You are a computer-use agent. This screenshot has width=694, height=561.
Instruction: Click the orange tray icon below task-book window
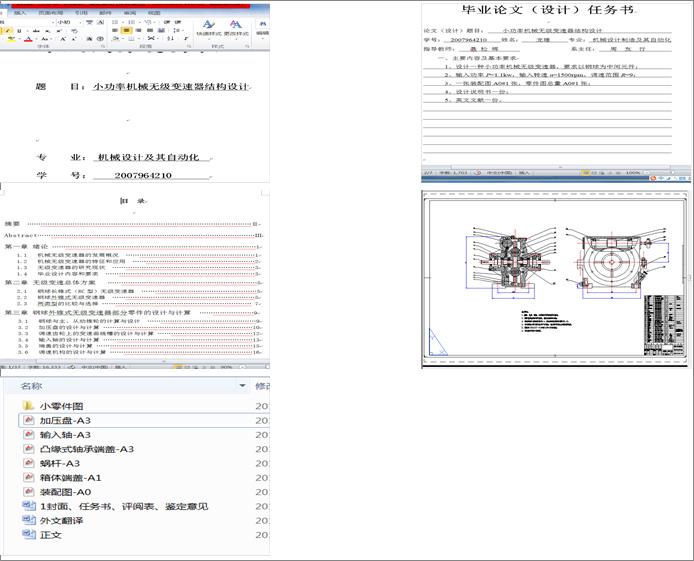pyautogui.click(x=652, y=178)
